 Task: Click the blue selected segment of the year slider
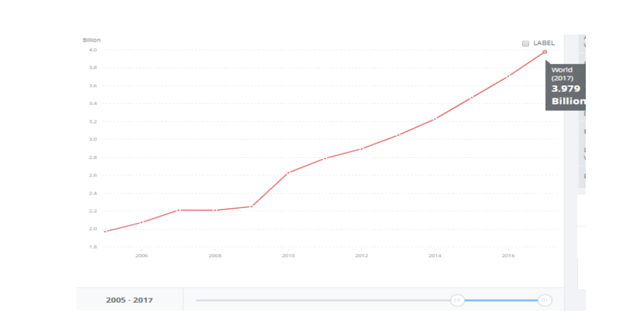click(x=500, y=300)
